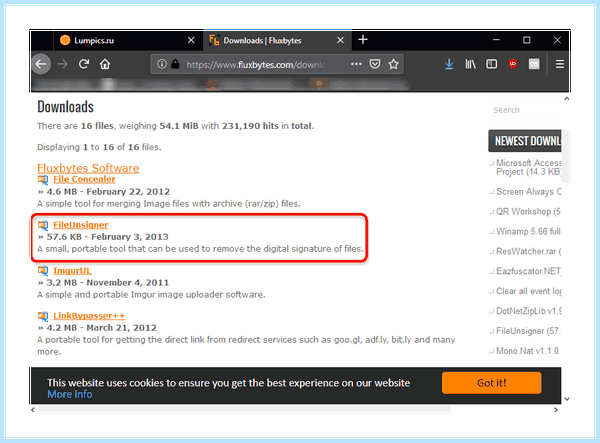Reload the Fluxbytes page
This screenshot has width=600, height=443.
tap(84, 64)
